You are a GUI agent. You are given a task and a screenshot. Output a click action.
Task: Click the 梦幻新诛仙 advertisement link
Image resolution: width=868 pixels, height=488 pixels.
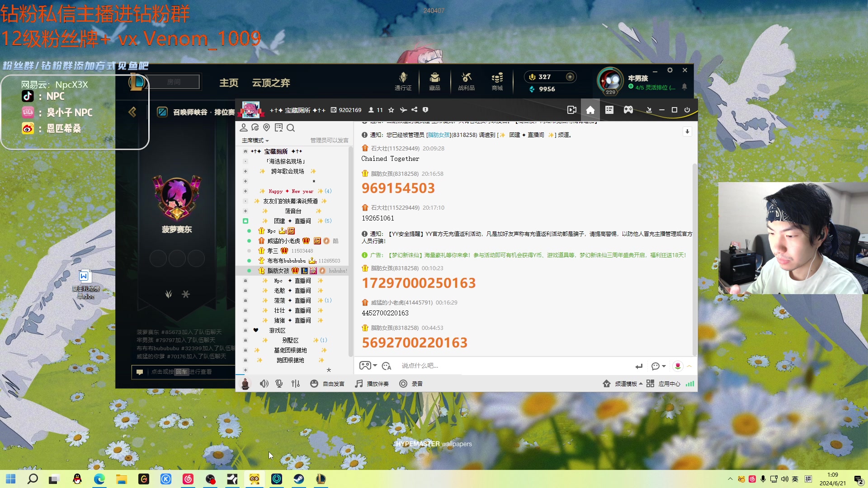537,255
